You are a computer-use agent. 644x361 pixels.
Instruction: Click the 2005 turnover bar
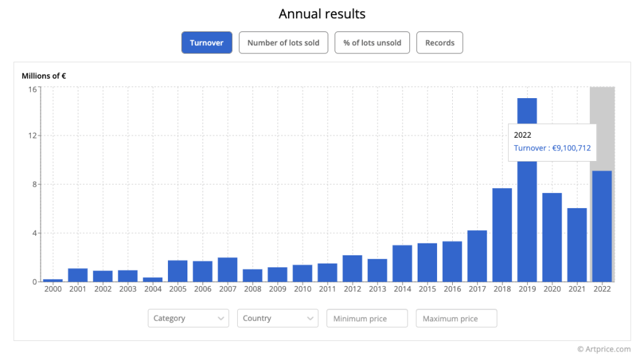coord(177,271)
